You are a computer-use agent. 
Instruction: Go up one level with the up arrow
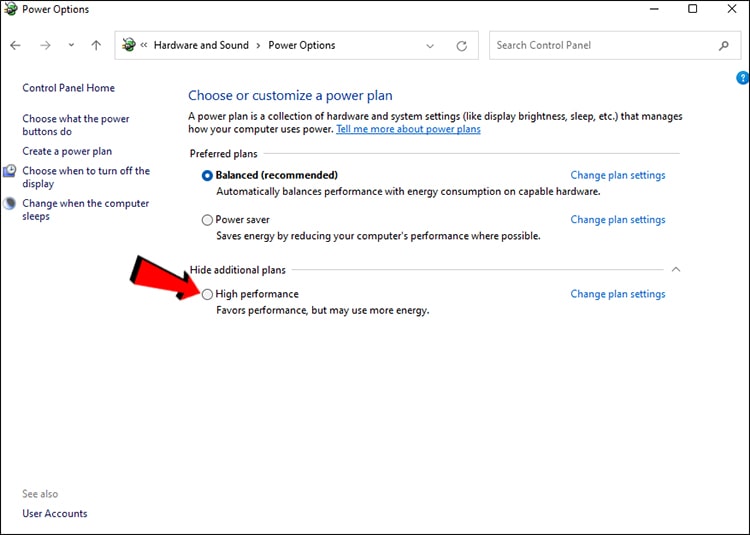coord(96,45)
